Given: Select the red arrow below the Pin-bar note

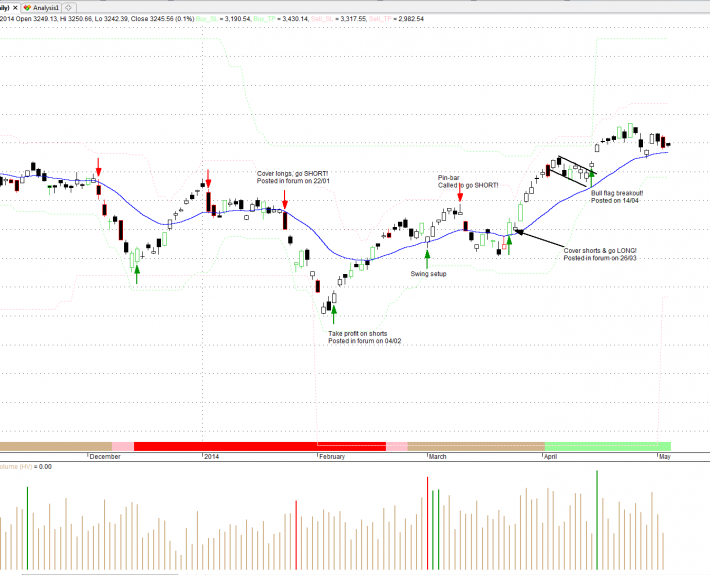Looking at the screenshot, I should (459, 197).
